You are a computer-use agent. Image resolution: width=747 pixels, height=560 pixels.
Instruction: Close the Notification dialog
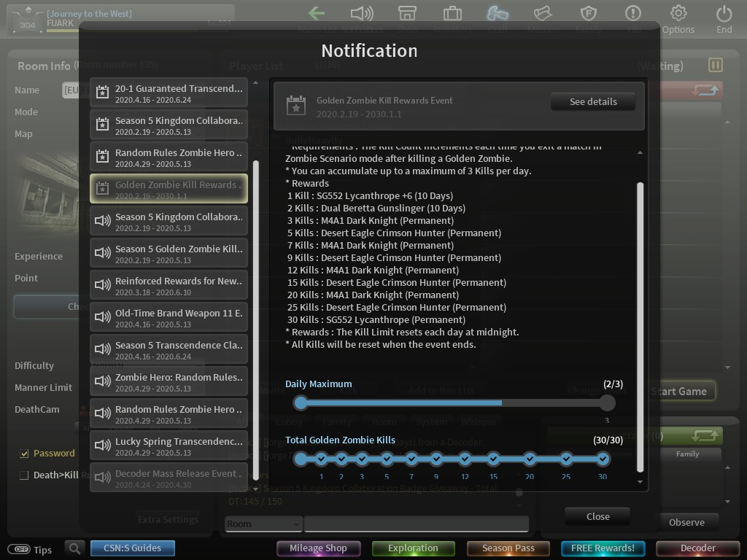click(597, 517)
